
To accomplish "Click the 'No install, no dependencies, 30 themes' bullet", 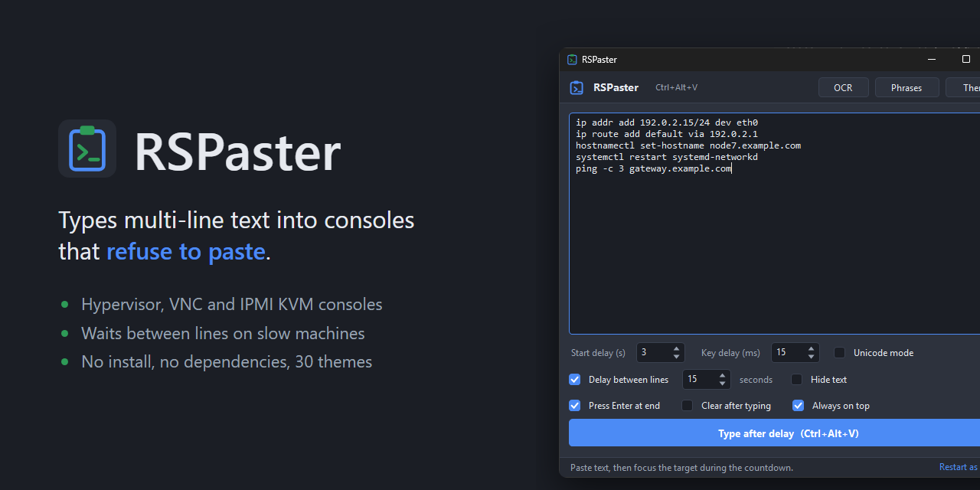I will point(227,361).
